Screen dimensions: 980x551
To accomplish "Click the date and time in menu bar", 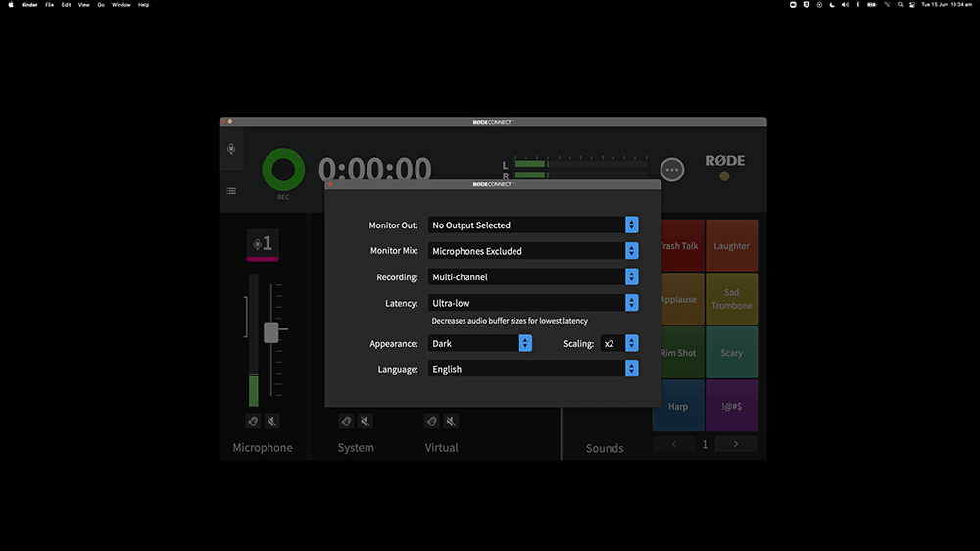I will pyautogui.click(x=947, y=4).
